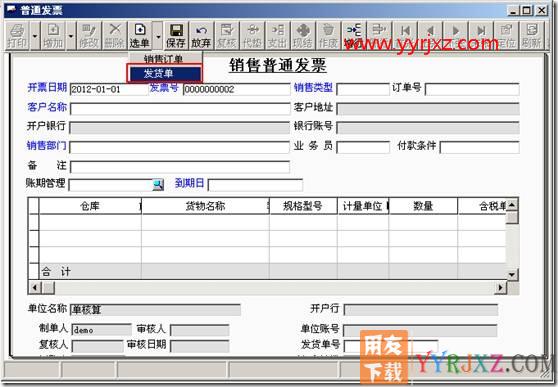Screen dimensions: 558x387
Task: Click the 开户银行 greyed field
Action: coord(179,128)
